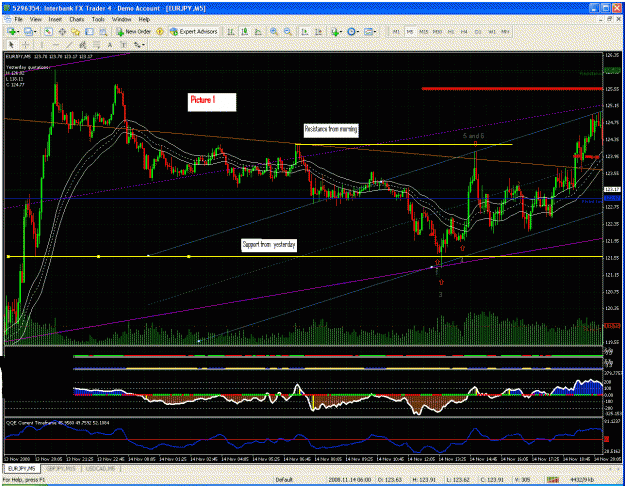Open the View menu

click(x=35, y=19)
